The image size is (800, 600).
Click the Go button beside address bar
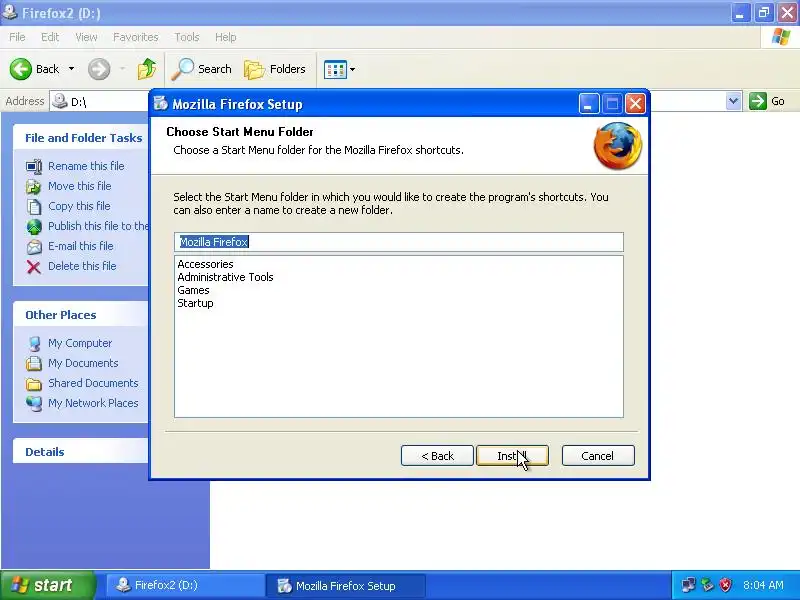click(x=767, y=101)
